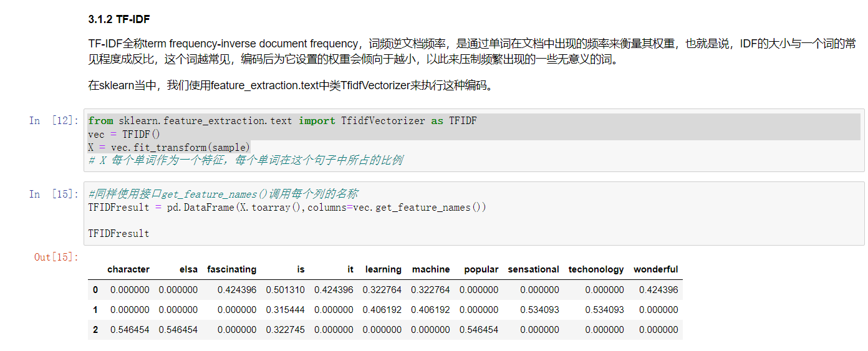Click the Out[15] output prompt
This screenshot has width=868, height=351.
tap(57, 257)
